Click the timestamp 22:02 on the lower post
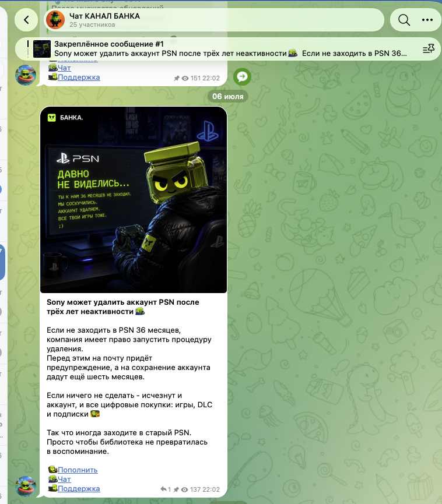Viewport: 442px width, 504px height. coord(212,489)
